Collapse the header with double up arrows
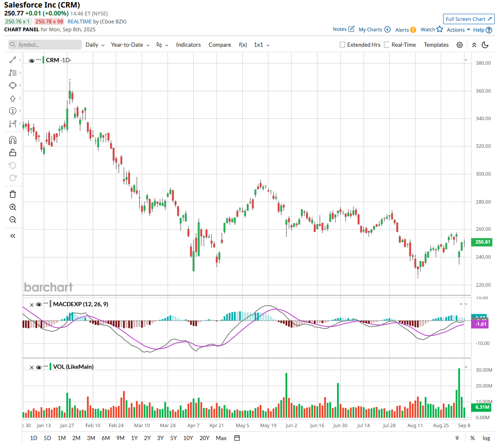Screen dimensions: 499x448 click(474, 45)
